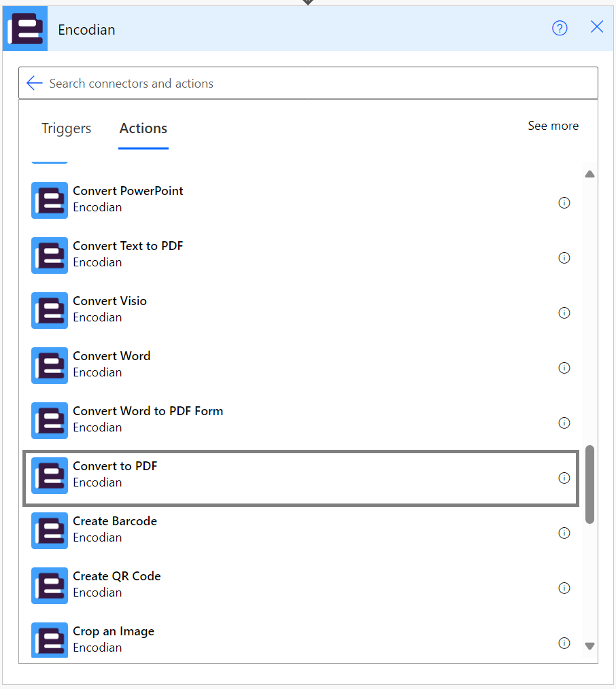
Task: Close the Encodian panel
Action: [x=597, y=26]
